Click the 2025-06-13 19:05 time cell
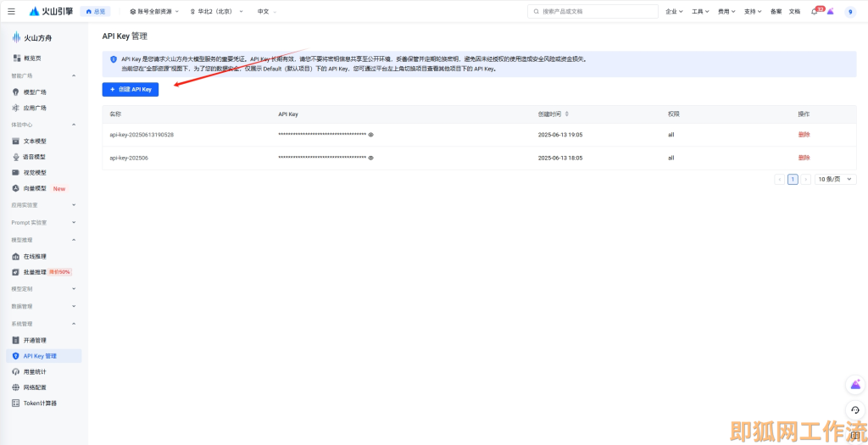The image size is (868, 445). pos(560,135)
